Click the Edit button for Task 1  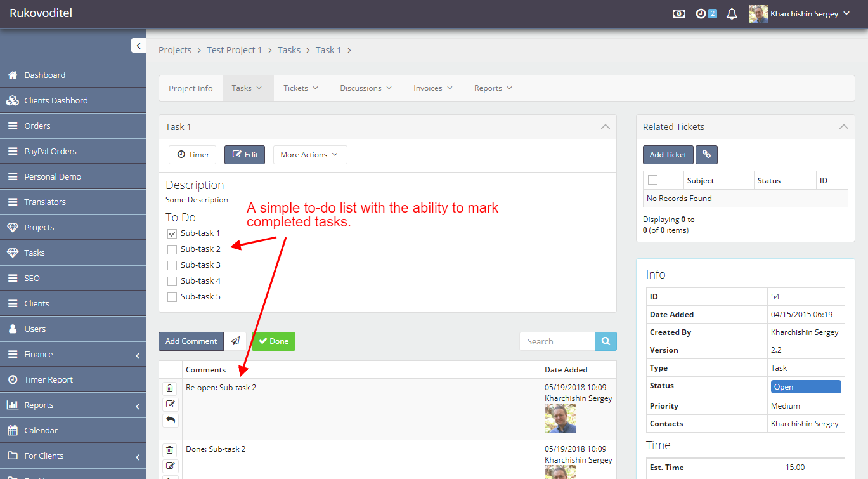coord(245,155)
